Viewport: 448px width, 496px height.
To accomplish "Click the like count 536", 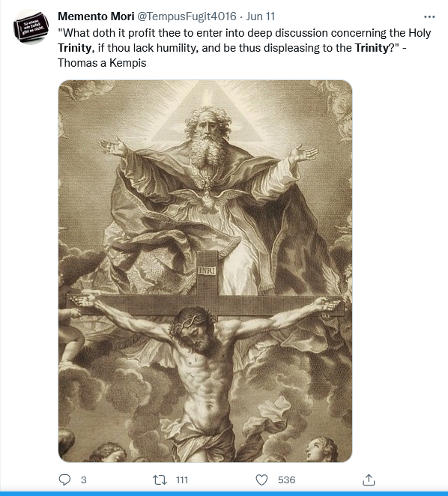I will (286, 480).
